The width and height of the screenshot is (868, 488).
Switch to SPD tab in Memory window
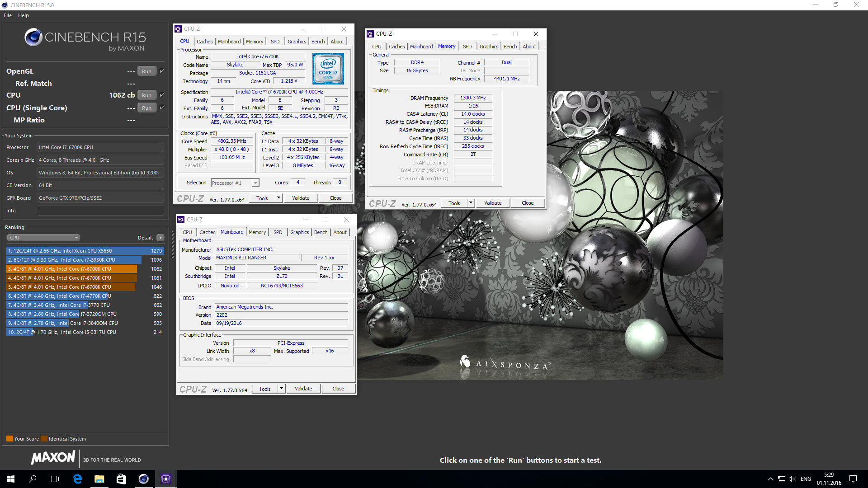tap(467, 47)
